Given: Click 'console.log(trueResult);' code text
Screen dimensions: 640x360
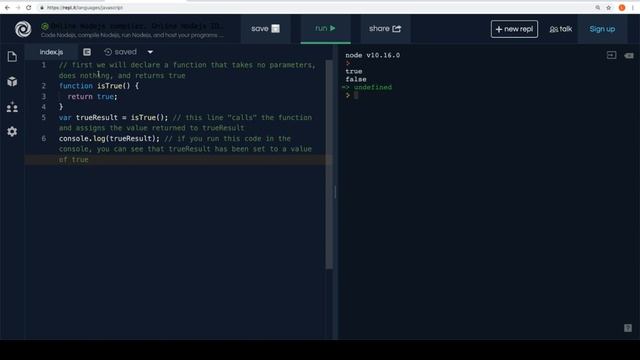Looking at the screenshot, I should coord(109,138).
